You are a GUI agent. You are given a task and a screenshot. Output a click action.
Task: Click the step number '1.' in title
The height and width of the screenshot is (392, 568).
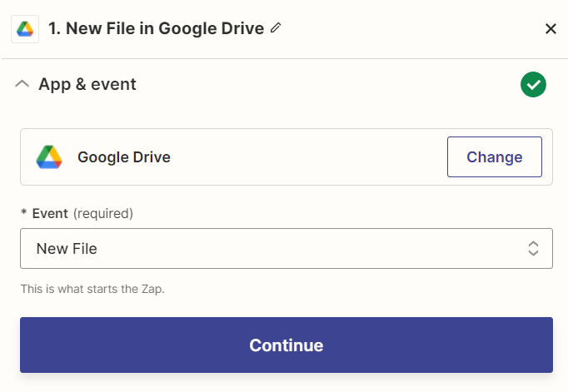(55, 28)
